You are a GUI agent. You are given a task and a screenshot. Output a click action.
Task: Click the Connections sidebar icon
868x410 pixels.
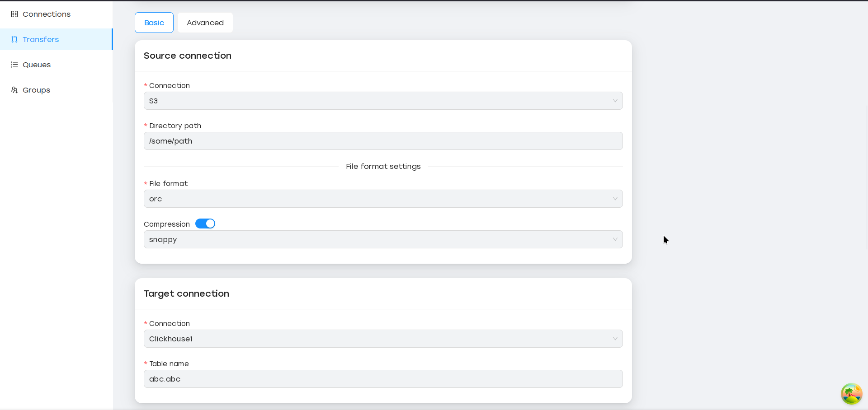point(14,14)
